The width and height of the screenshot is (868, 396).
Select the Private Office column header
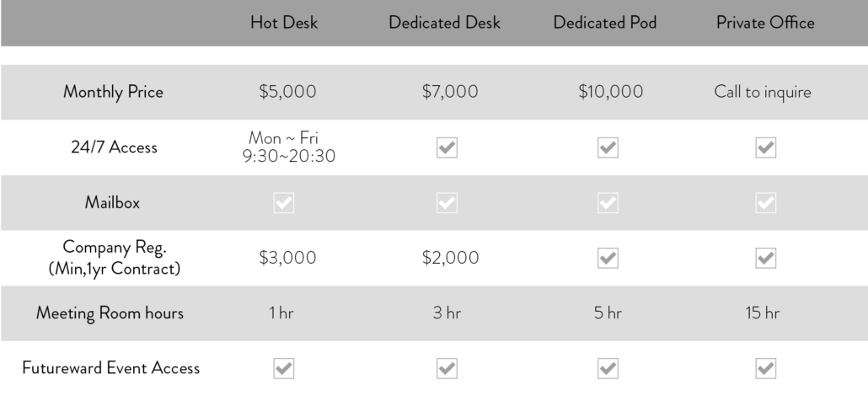(765, 23)
